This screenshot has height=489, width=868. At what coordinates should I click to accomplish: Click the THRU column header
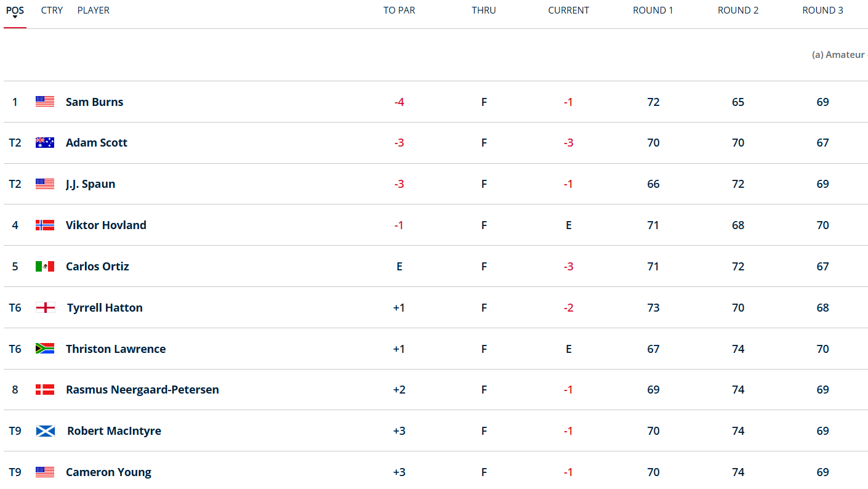tap(484, 10)
